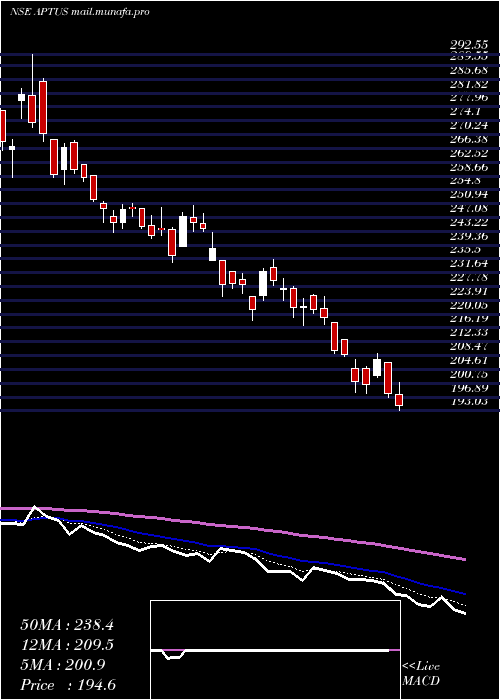Click the 220.05 price axis label
500x700 pixels.
[x=469, y=305]
